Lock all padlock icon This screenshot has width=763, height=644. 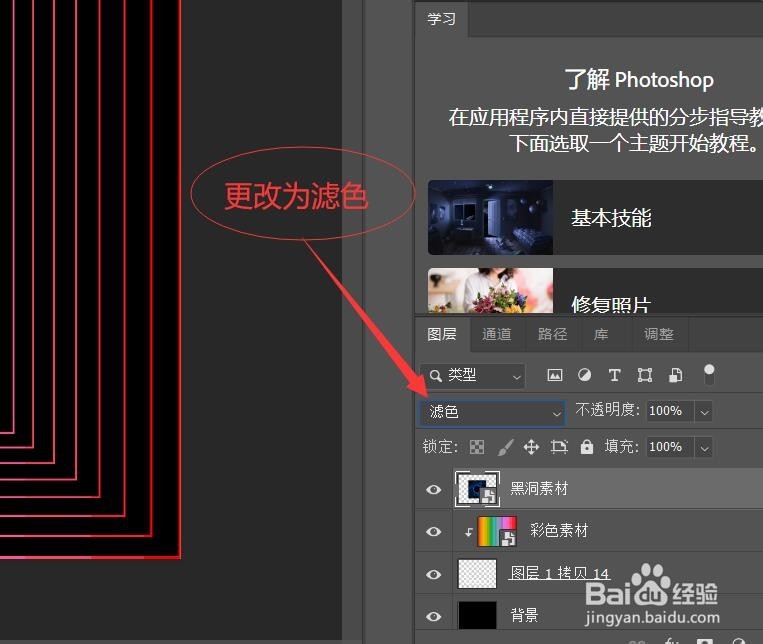[587, 447]
